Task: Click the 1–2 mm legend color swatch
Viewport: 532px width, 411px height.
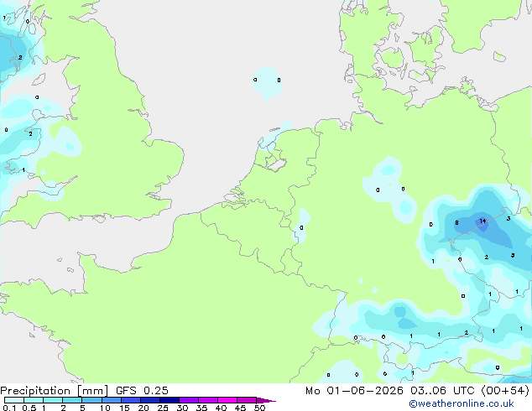Action: 53,400
